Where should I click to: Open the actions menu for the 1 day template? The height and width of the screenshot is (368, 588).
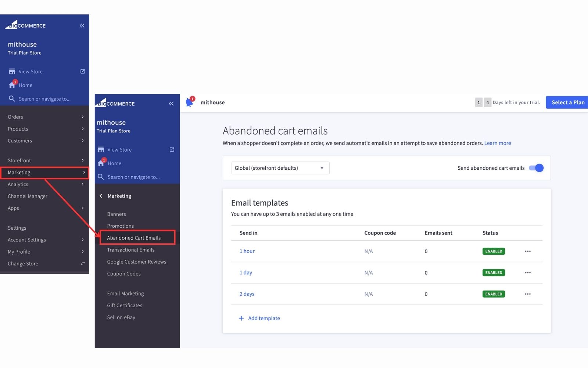pyautogui.click(x=528, y=272)
